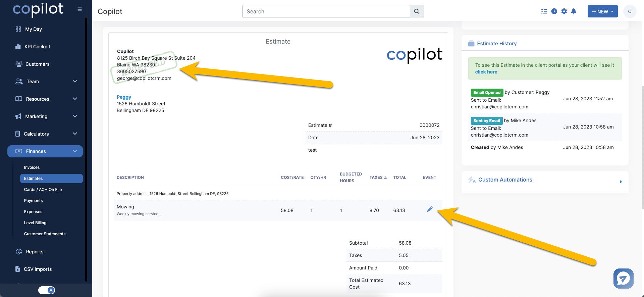Click the page vertical scrollbar

coord(642,148)
